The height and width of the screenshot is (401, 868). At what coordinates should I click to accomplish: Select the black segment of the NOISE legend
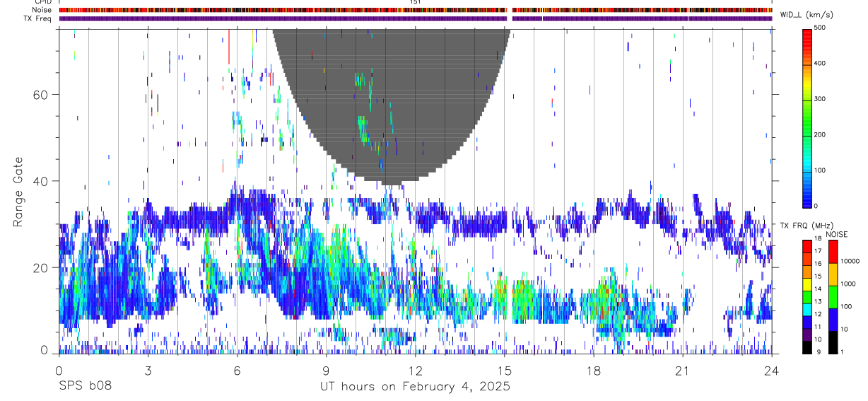(x=833, y=342)
